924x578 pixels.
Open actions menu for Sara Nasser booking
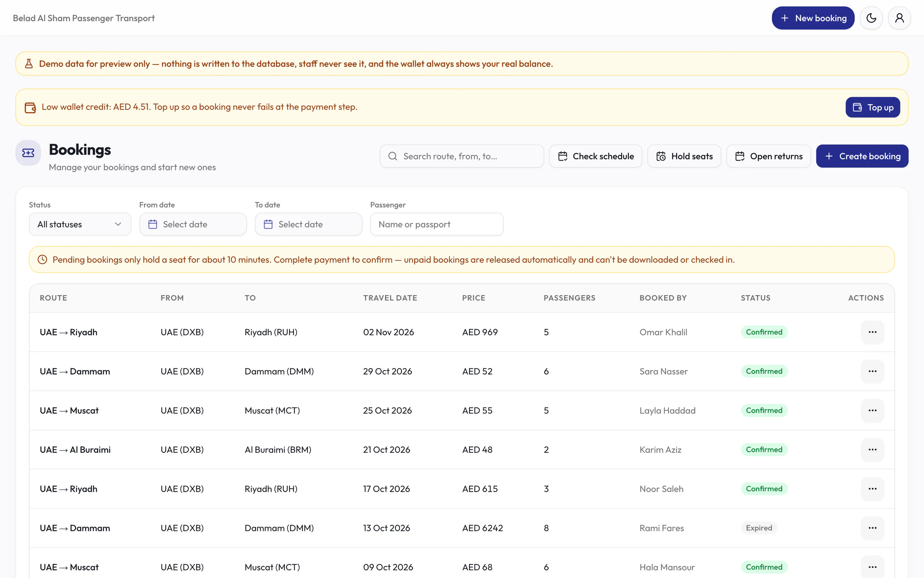[x=872, y=371]
